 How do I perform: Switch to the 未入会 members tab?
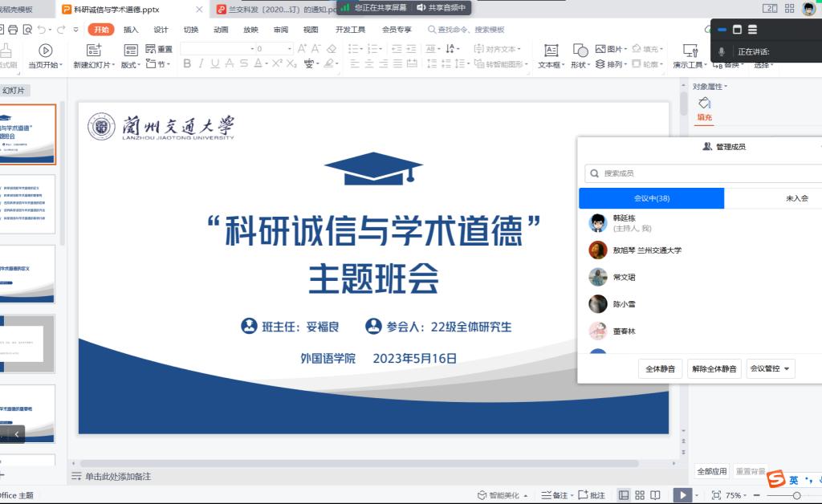pos(795,198)
